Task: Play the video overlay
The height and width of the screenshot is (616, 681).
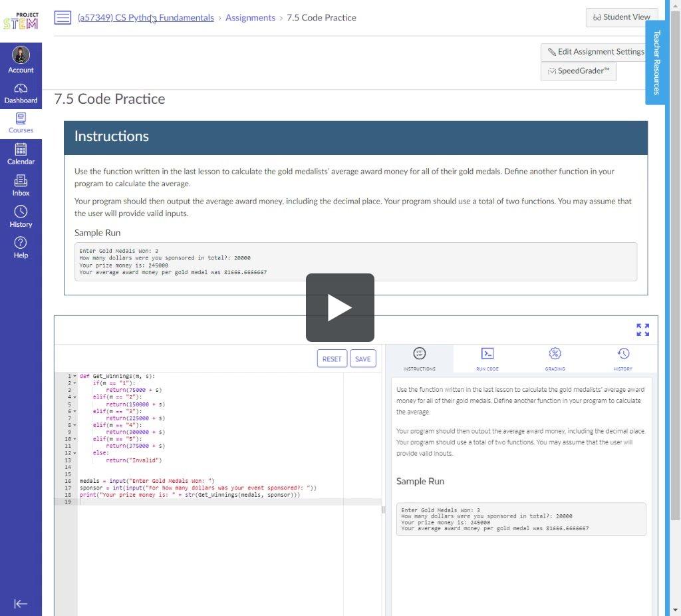Action: point(340,308)
